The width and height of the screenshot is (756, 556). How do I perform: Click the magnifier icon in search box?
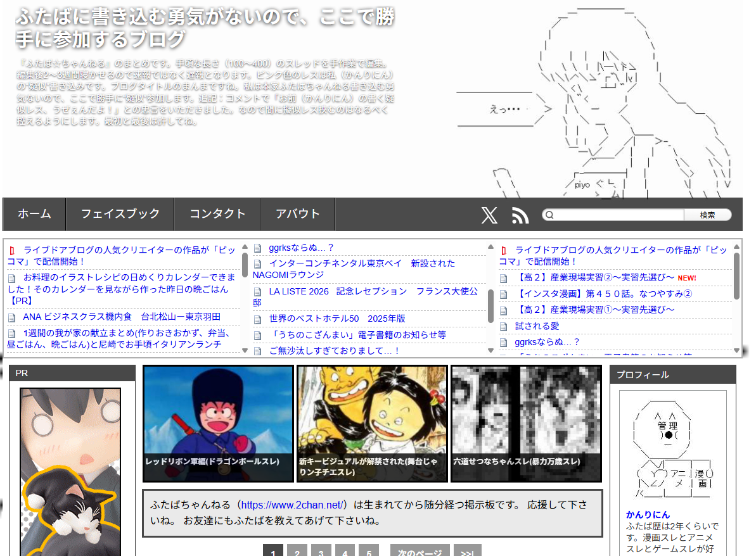pos(550,215)
